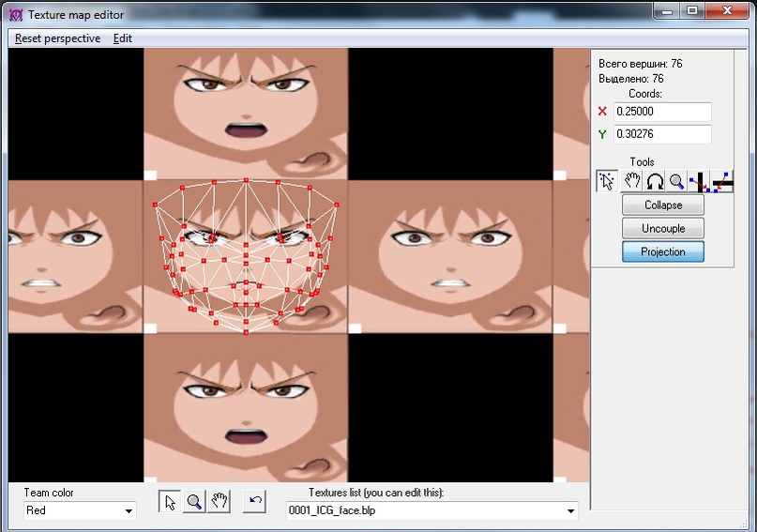Click the mirror across horizontal axis tool
The height and width of the screenshot is (532, 757).
pyautogui.click(x=722, y=181)
